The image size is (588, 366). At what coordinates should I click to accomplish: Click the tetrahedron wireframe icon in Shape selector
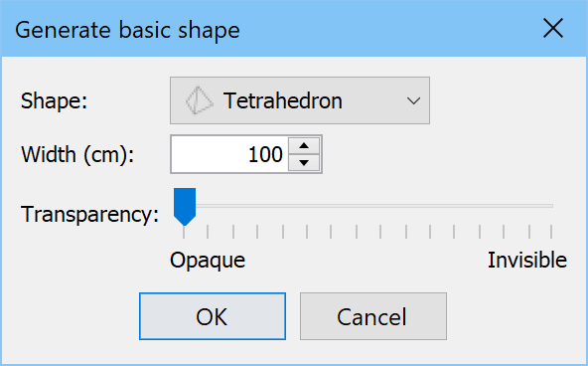point(199,100)
